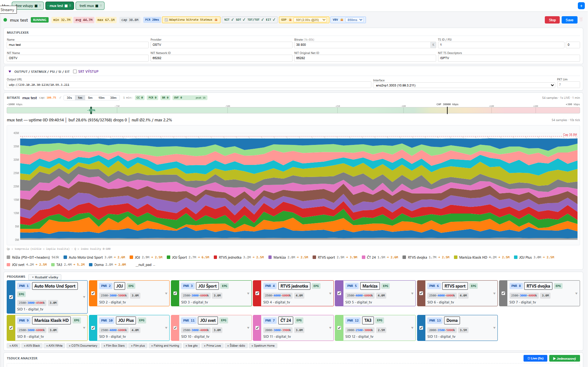Click the stop square on free vstupy tab
Screen dimensions: 588x367
36,6
